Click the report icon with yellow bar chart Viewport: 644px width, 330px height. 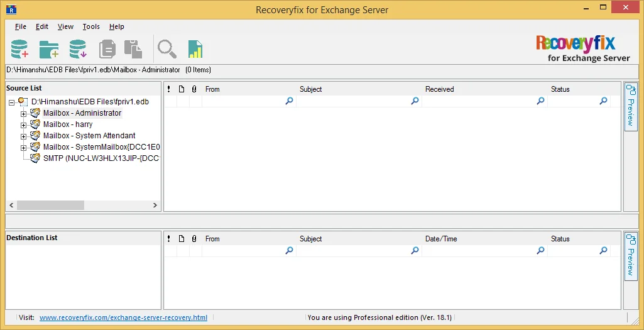coord(195,49)
